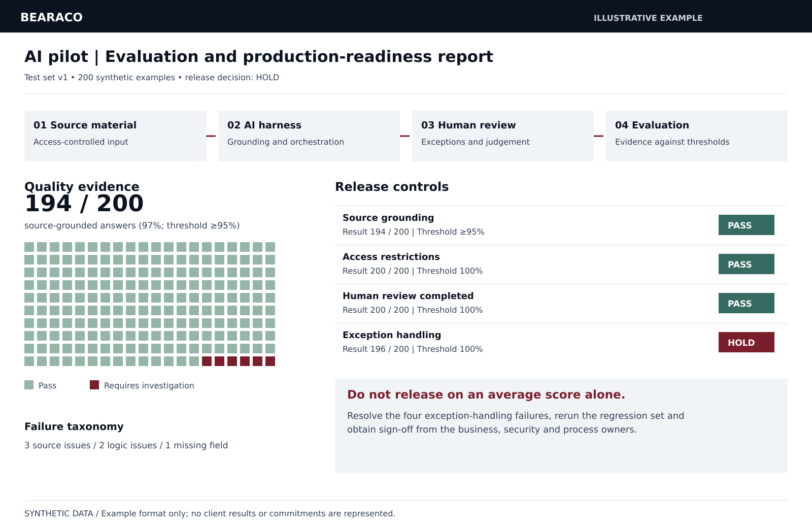This screenshot has height=528, width=812.
Task: Select the Source grounding control title
Action: pos(388,218)
